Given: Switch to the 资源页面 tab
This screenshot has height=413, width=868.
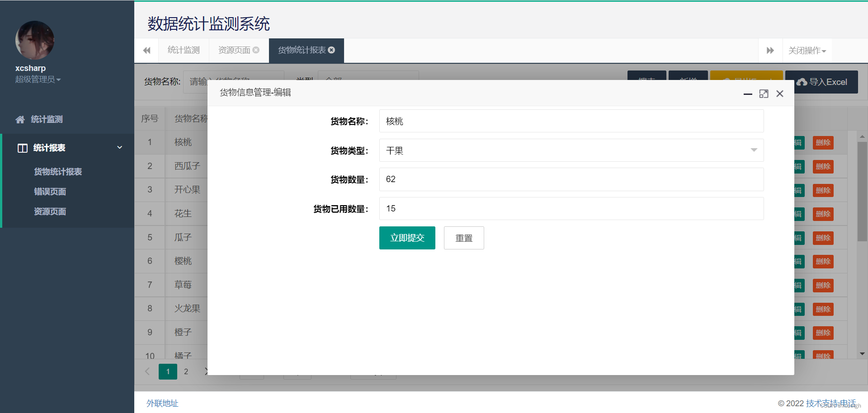Looking at the screenshot, I should (x=234, y=50).
